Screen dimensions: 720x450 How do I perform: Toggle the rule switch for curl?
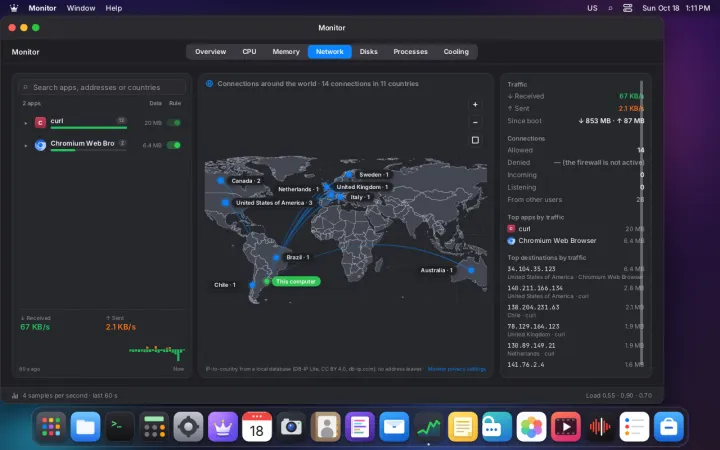point(174,123)
